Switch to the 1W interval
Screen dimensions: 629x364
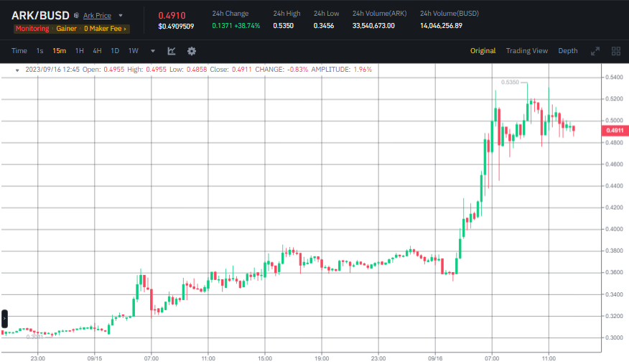tap(133, 51)
